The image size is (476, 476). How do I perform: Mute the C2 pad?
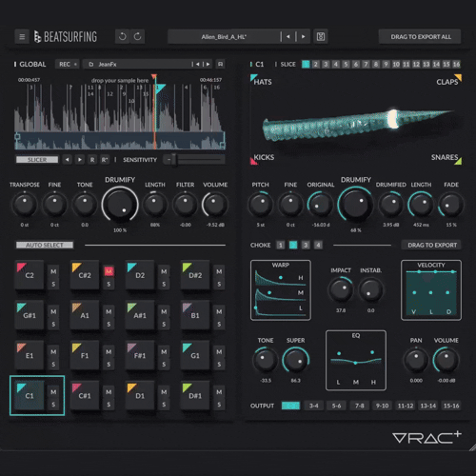[53, 271]
